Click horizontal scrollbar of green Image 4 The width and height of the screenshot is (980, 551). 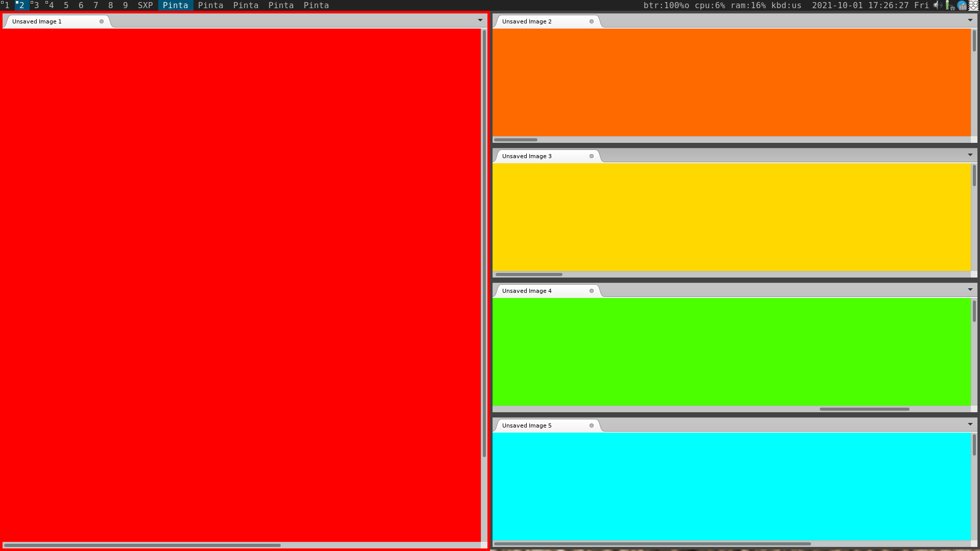pos(864,409)
